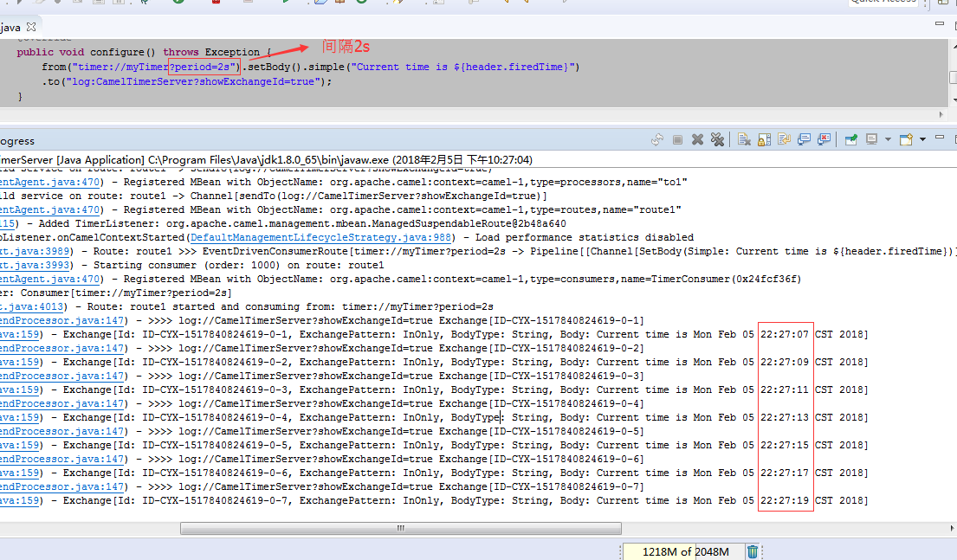The image size is (957, 560).
Task: Open ava:159 link on 22:27:09 row
Action: coord(20,362)
